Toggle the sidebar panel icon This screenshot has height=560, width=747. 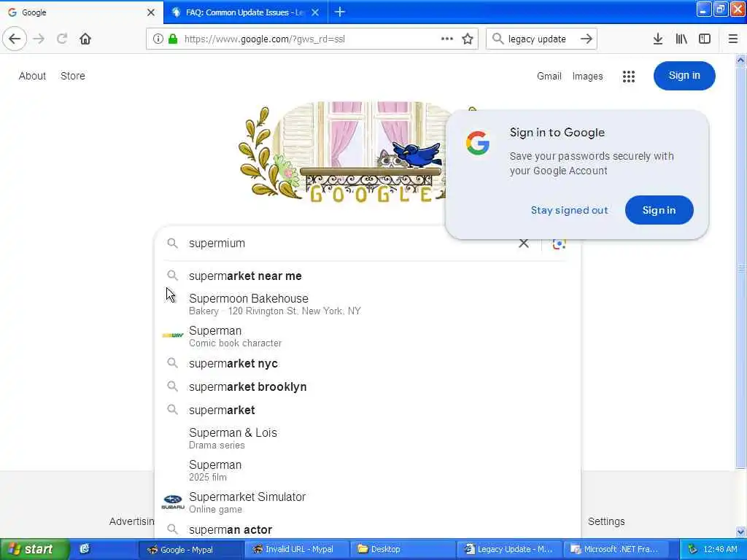(705, 39)
